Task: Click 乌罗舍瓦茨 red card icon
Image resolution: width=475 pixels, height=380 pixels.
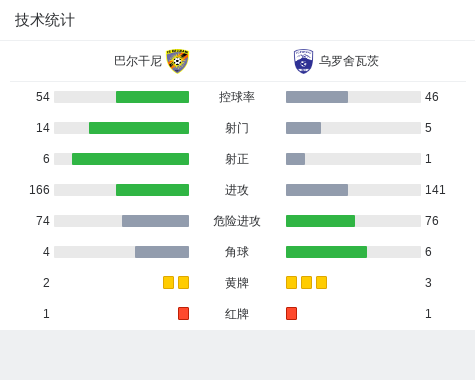Action: (291, 313)
